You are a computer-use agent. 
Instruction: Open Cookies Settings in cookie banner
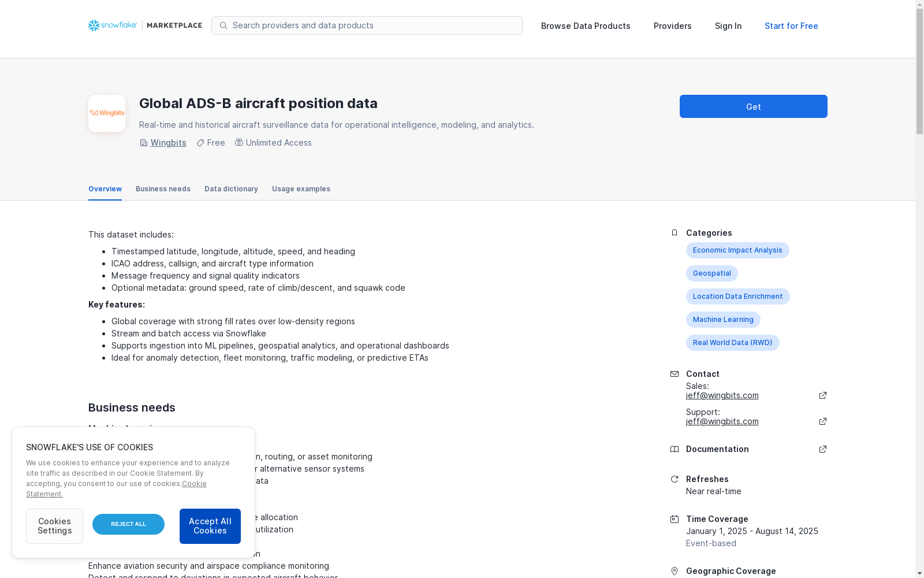pyautogui.click(x=54, y=526)
